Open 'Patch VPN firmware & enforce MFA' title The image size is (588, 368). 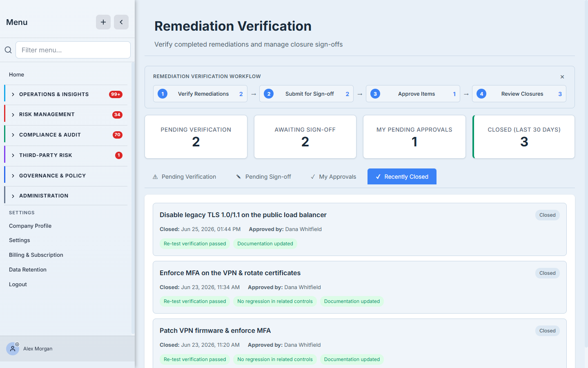[x=215, y=331]
